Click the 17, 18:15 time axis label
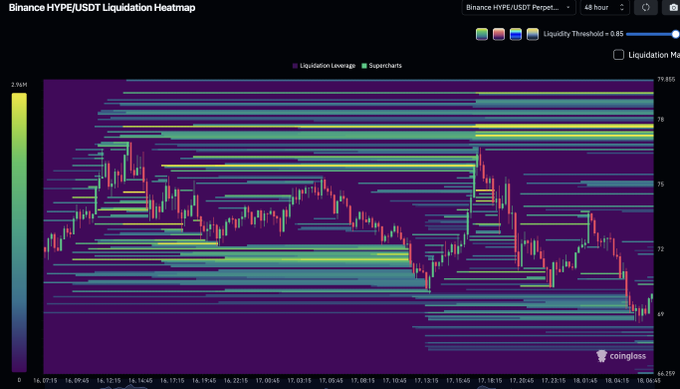This screenshot has height=389, width=680. pos(490,381)
